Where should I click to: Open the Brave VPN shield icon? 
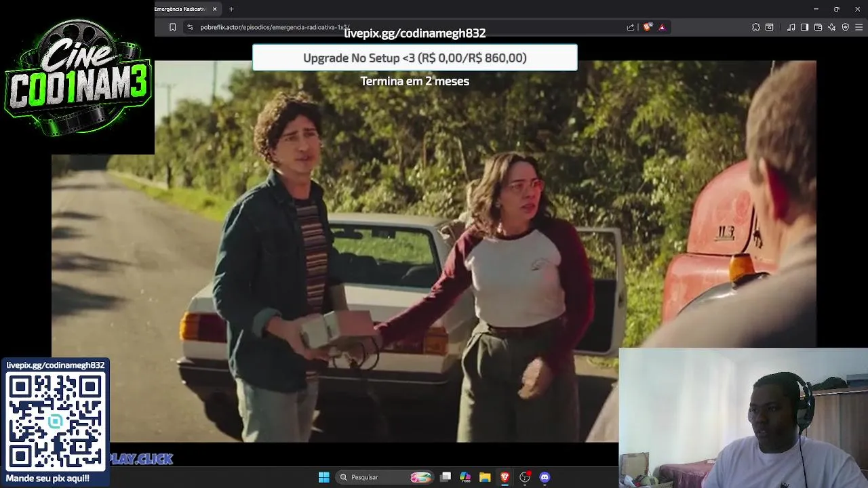click(845, 27)
